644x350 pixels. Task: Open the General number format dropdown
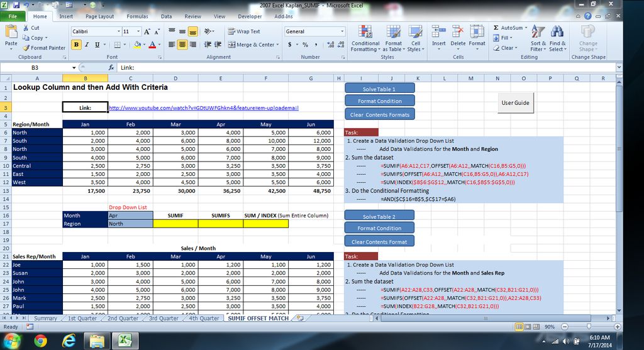tap(342, 31)
